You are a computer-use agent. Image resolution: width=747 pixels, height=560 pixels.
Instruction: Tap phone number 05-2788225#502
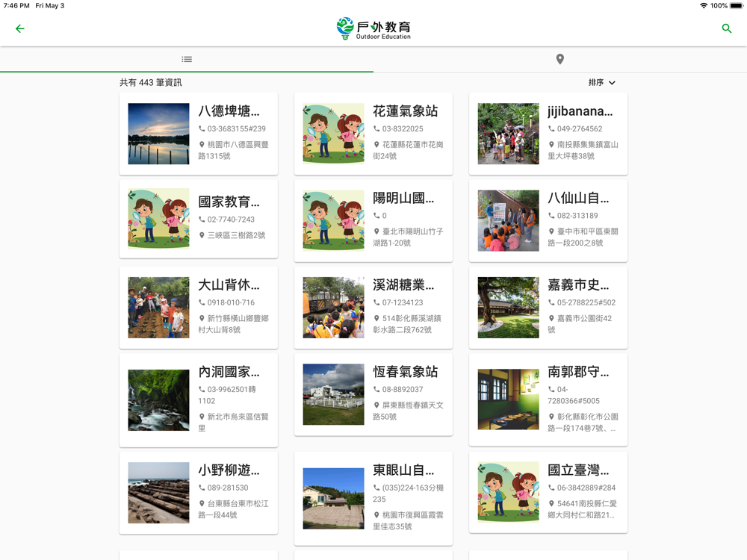tap(586, 302)
